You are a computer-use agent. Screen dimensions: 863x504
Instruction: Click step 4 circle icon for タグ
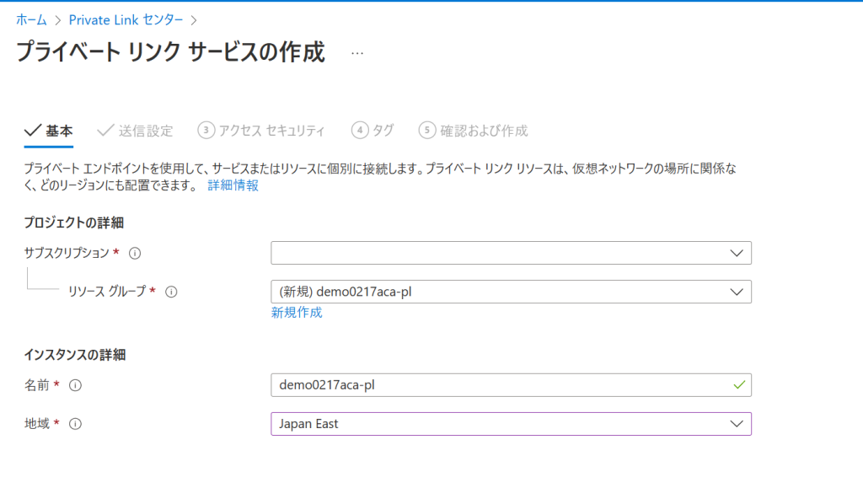[x=360, y=131]
